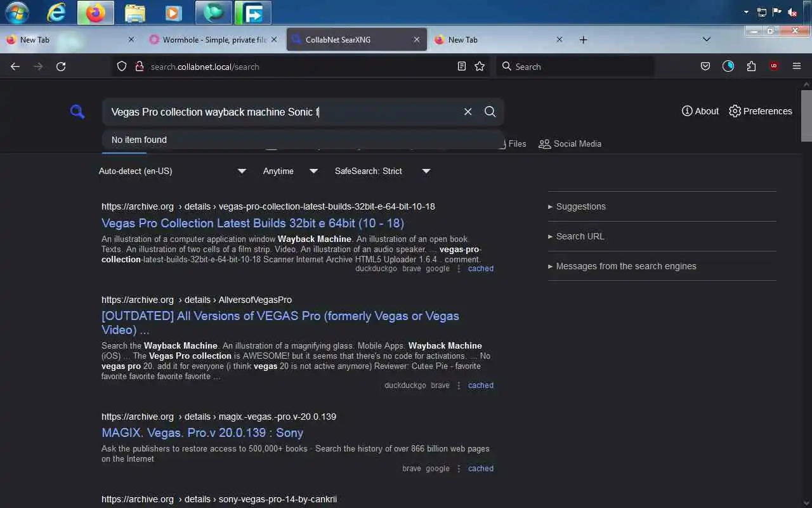The width and height of the screenshot is (812, 508).
Task: Open the uBlock Origin extension icon
Action: (774, 66)
